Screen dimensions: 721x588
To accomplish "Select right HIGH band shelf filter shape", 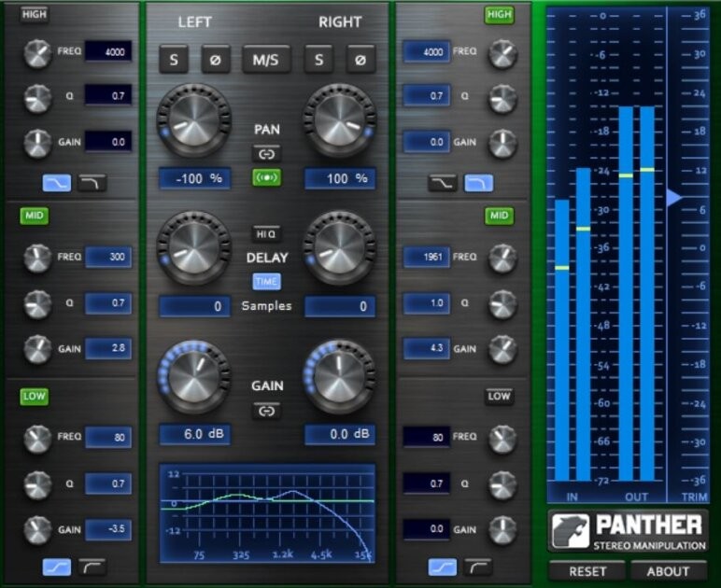I will coord(443,183).
